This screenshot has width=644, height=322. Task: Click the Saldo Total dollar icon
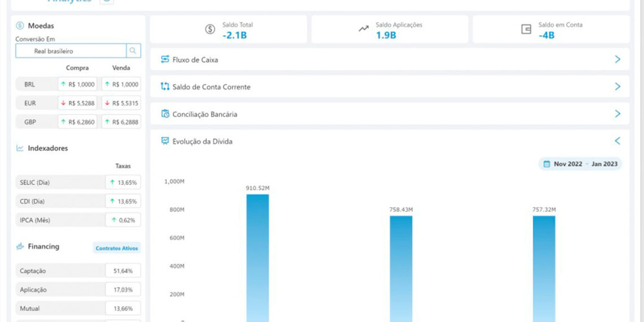point(210,29)
